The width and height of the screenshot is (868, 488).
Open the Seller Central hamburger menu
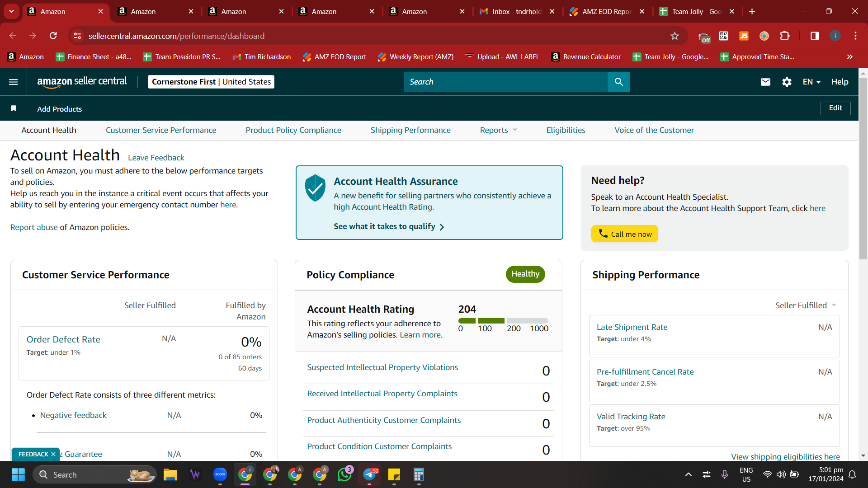click(14, 82)
